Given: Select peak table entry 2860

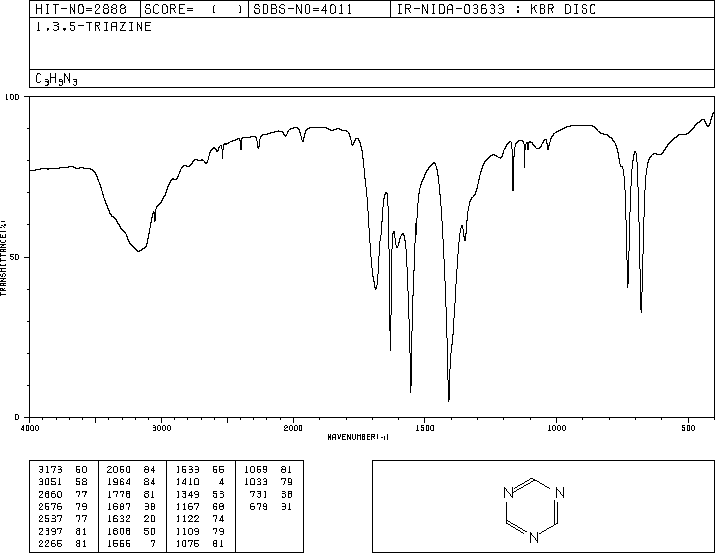Looking at the screenshot, I should tap(63, 494).
